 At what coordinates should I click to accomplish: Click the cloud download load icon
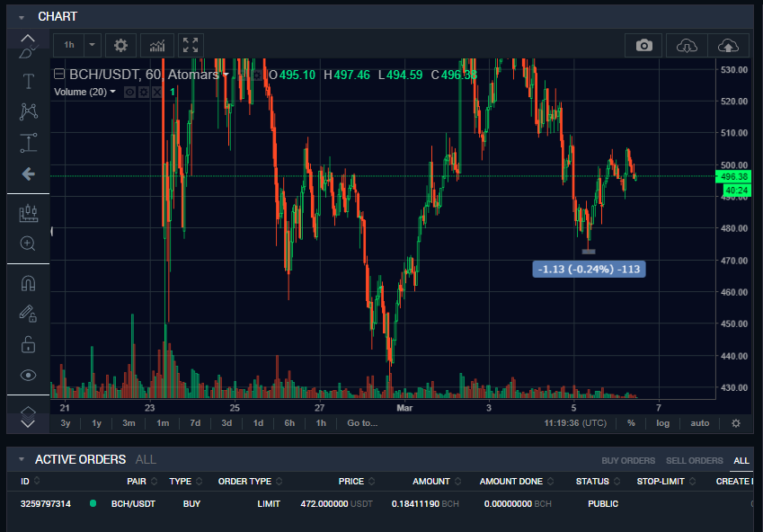(687, 46)
